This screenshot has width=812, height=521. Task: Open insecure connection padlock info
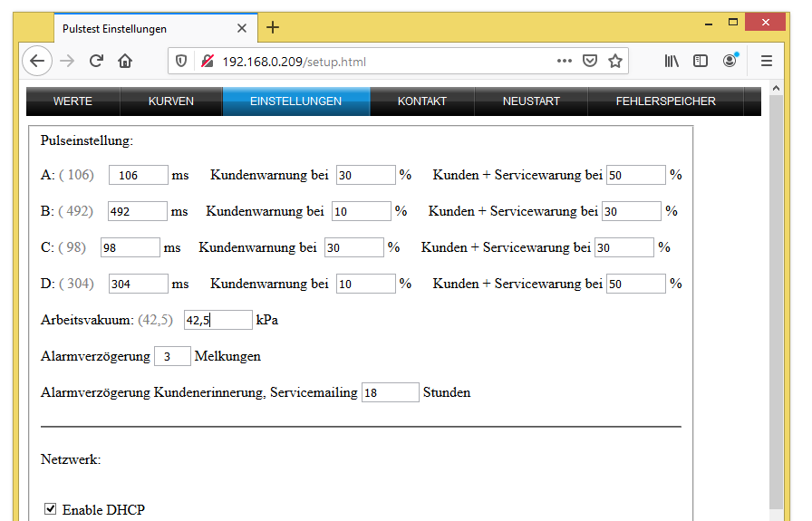(208, 62)
